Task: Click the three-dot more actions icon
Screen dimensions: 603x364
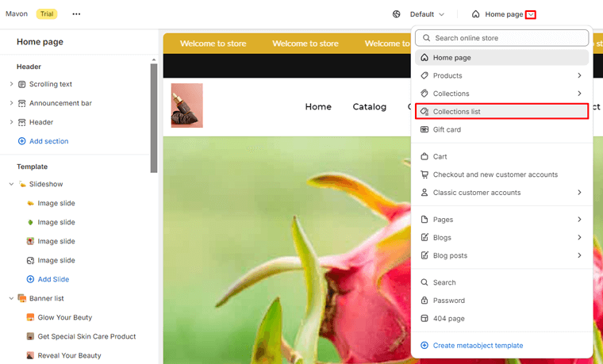Action: coord(76,14)
